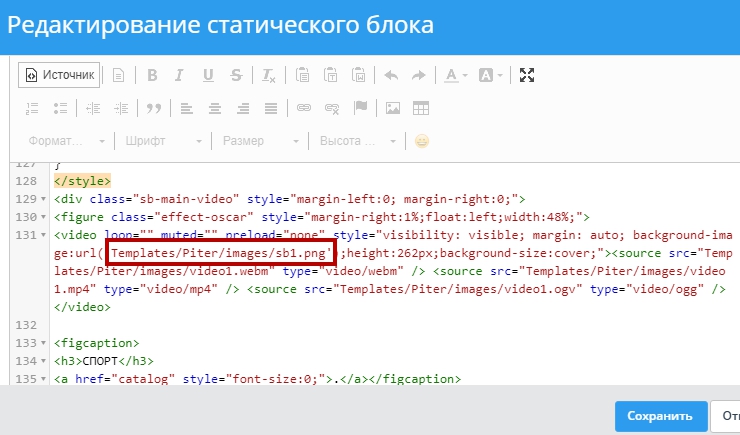The image size is (740, 435).
Task: Click the Maximize editor icon
Action: [527, 75]
